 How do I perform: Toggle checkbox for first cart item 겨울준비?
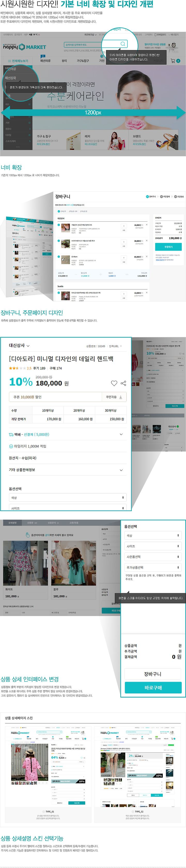tap(59, 225)
